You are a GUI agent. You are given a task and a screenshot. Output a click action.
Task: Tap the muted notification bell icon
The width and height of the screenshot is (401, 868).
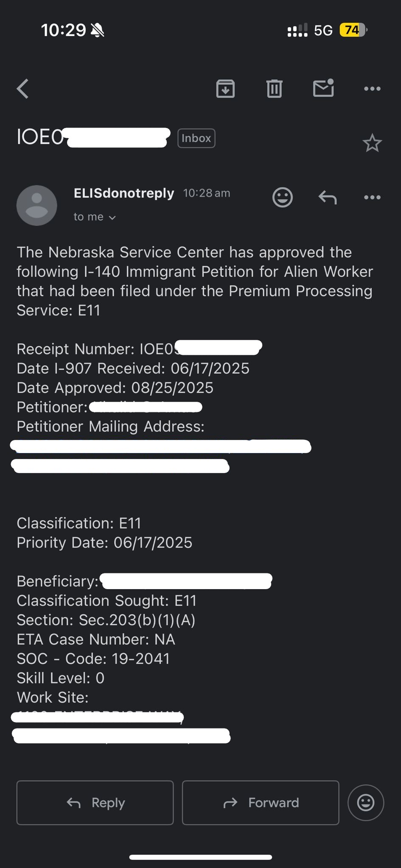(97, 30)
